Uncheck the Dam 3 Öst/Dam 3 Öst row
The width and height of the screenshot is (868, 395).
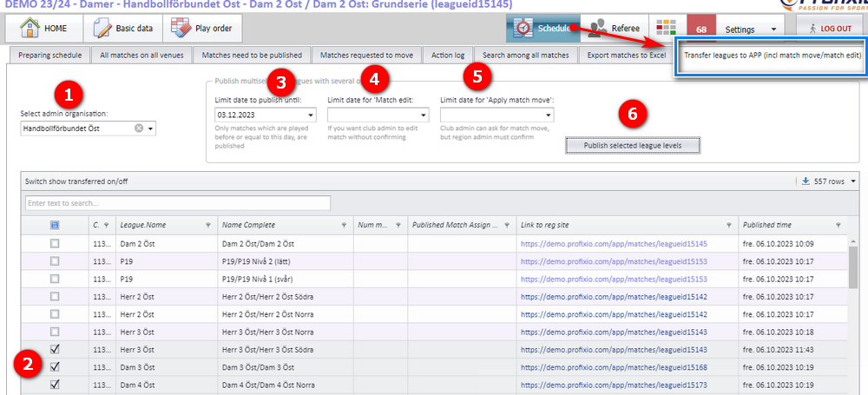(55, 366)
